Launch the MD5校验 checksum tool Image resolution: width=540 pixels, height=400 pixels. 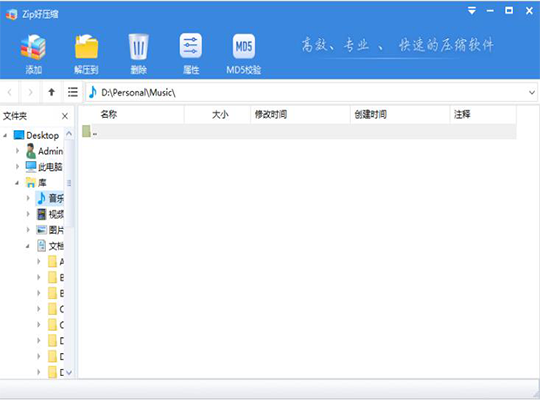click(243, 47)
